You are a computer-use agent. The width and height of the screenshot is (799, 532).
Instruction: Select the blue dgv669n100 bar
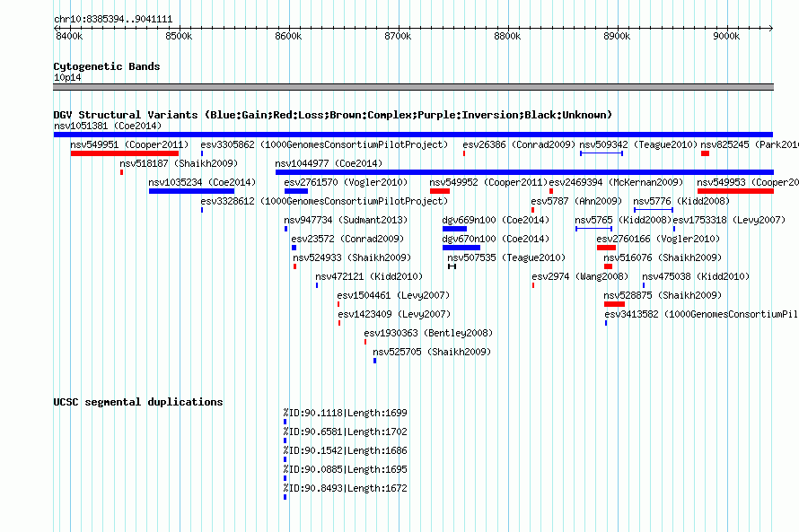(x=454, y=229)
